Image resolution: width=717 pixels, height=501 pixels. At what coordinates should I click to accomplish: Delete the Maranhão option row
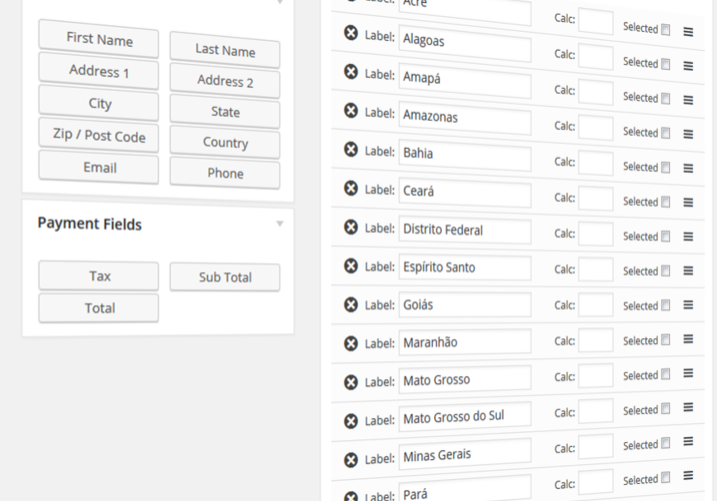point(351,343)
